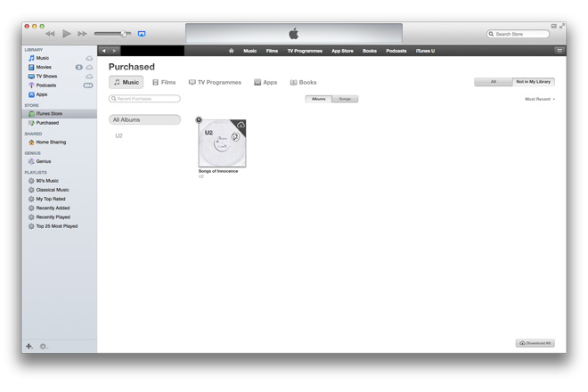Open the Classical Music playlist
Viewport: 588px width, 392px height.
53,190
